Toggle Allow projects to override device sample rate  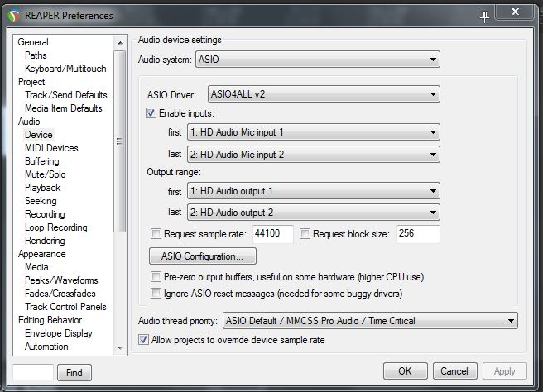tap(143, 339)
